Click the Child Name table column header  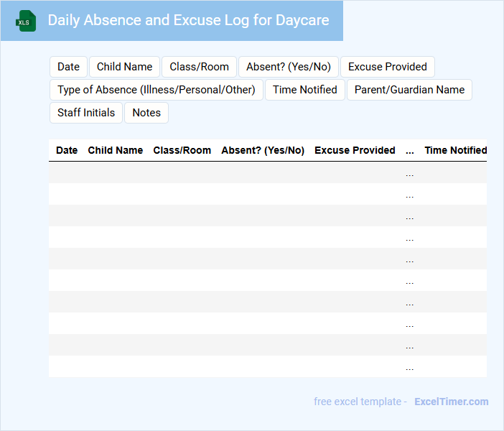[x=115, y=150]
